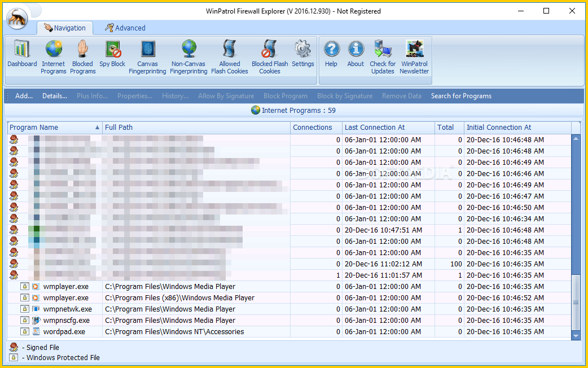
Task: Click the wordpad.exe program icon
Action: tap(36, 332)
